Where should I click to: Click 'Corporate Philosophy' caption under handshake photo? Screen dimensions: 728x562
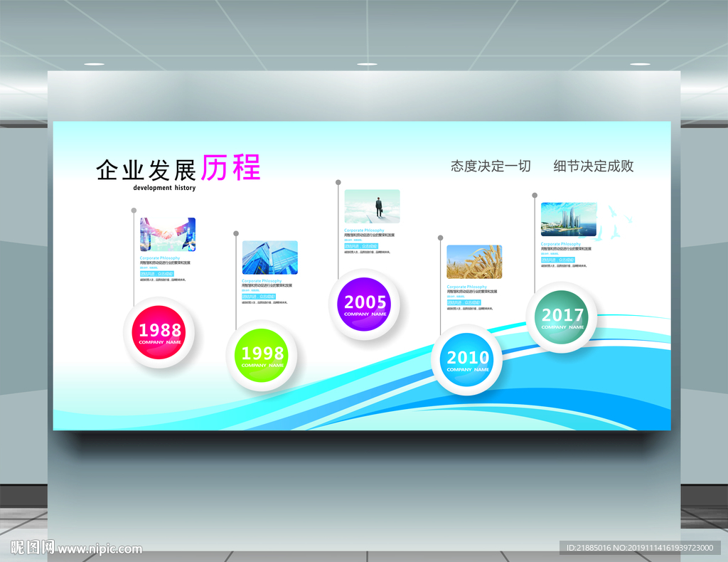[x=160, y=258]
